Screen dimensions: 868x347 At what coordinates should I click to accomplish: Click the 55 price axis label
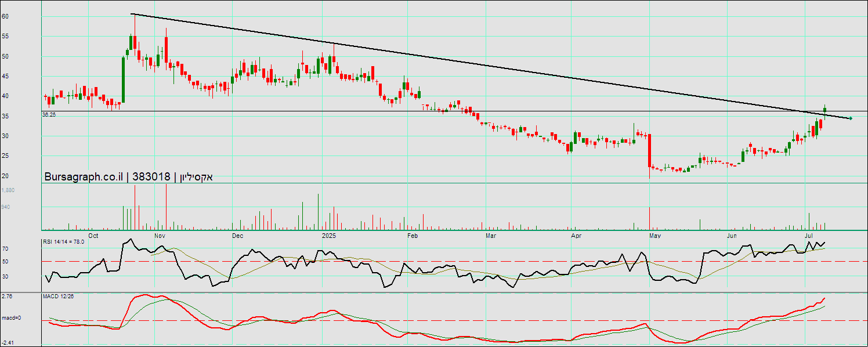(5, 37)
